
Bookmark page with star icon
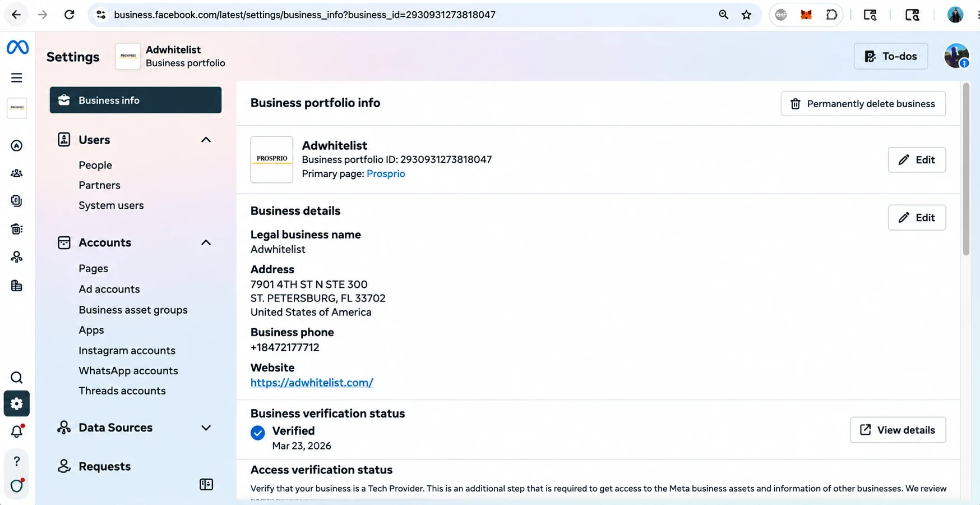(x=746, y=15)
